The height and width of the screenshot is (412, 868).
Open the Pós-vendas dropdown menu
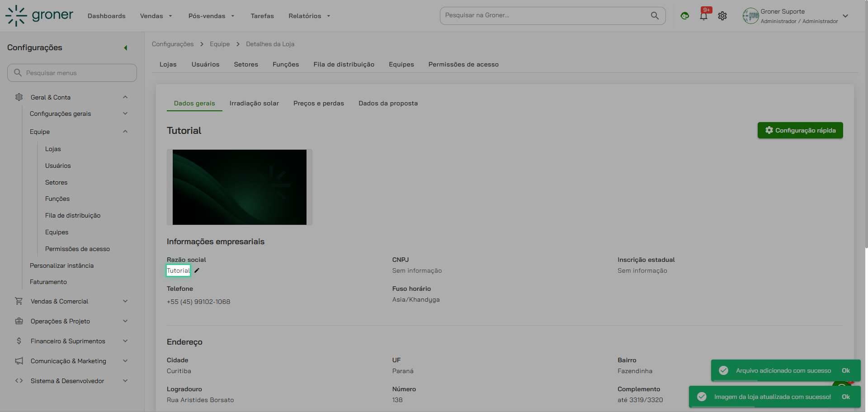(x=211, y=16)
